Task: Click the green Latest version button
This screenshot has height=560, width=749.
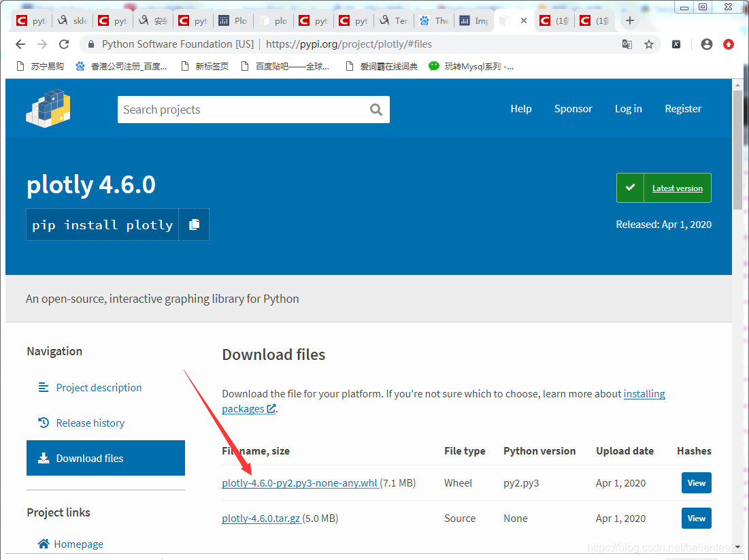Action: click(663, 188)
